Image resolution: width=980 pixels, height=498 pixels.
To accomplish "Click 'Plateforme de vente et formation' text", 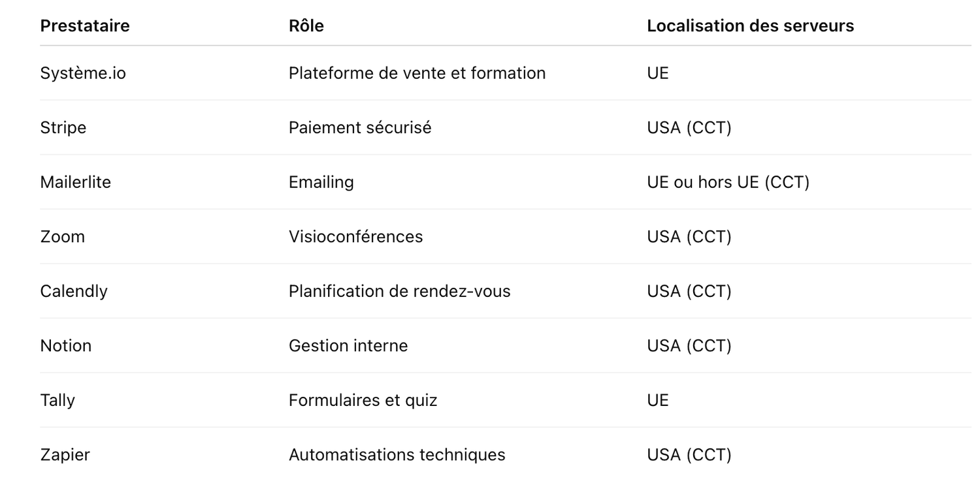I will 417,73.
